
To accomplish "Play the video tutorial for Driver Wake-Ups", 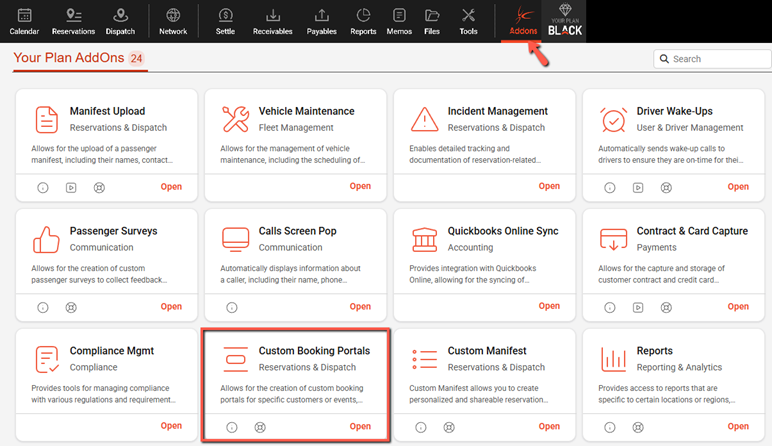I will [638, 187].
